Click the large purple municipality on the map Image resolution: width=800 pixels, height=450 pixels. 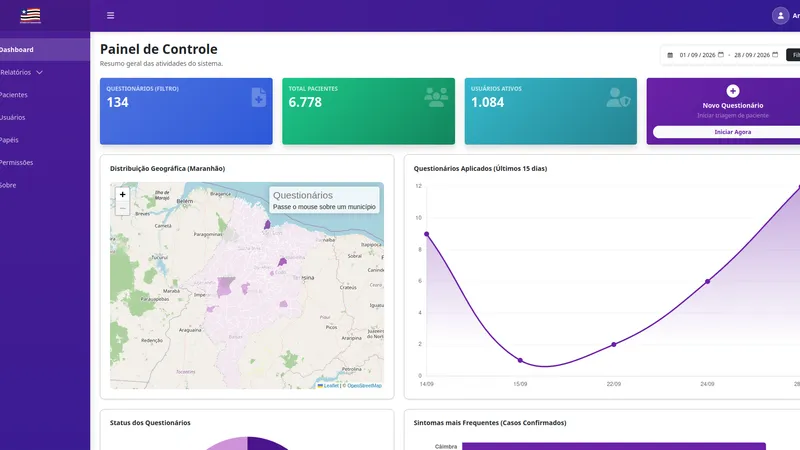click(x=225, y=286)
